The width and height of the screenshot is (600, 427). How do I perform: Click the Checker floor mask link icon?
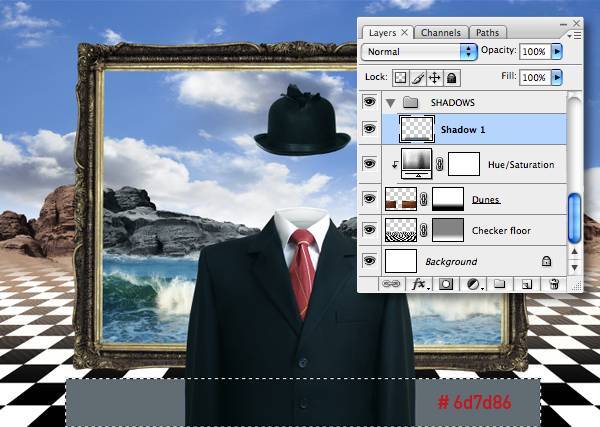click(x=424, y=230)
